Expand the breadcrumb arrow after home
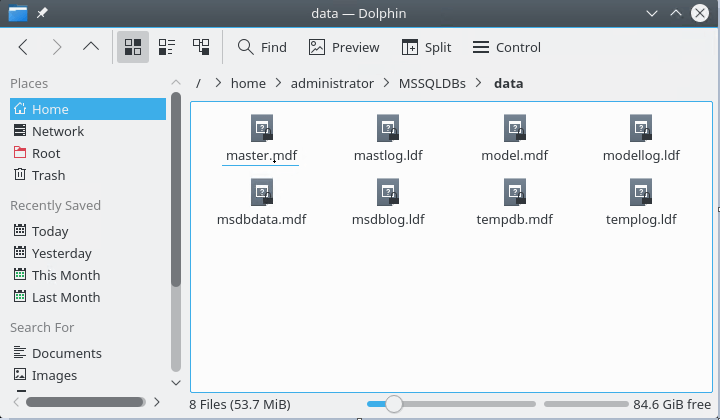Screen dimensions: 720x420 coord(278,84)
